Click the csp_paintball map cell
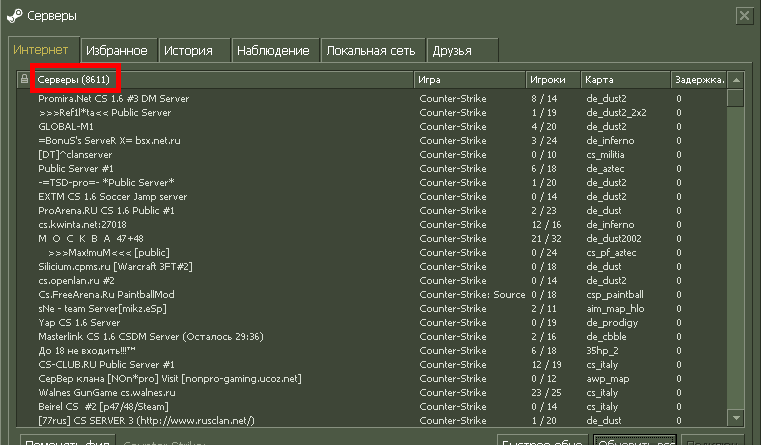Viewport: 761px width, 445px height. click(615, 295)
